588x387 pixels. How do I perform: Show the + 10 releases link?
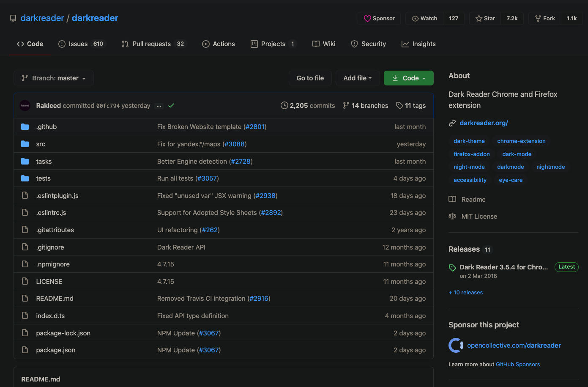point(466,293)
